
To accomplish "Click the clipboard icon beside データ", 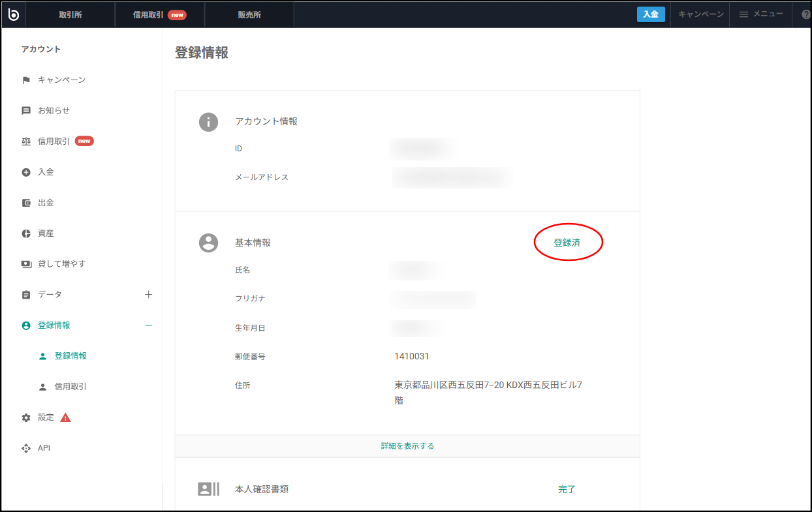I will click(26, 295).
